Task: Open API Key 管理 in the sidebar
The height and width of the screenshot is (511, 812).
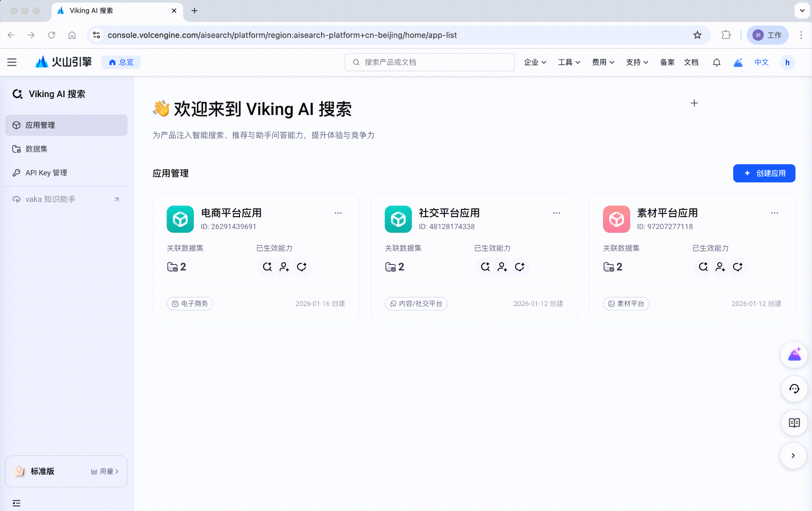Action: pyautogui.click(x=66, y=173)
